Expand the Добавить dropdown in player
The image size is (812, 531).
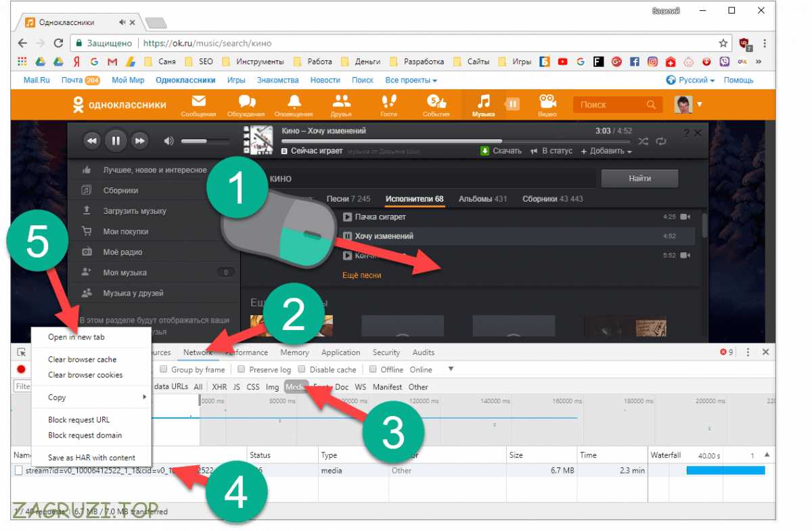click(606, 151)
